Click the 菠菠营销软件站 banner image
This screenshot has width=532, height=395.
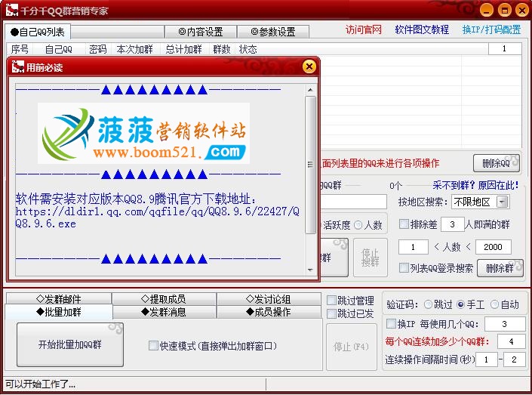point(143,133)
